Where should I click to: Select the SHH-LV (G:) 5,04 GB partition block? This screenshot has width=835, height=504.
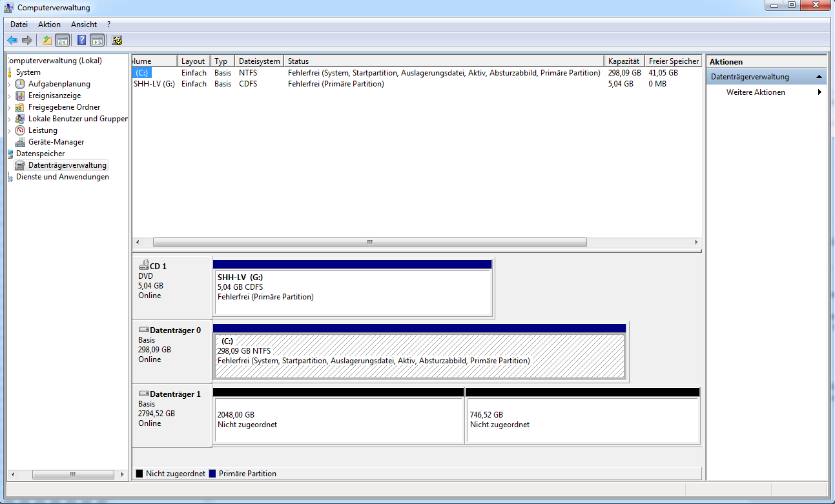click(353, 288)
